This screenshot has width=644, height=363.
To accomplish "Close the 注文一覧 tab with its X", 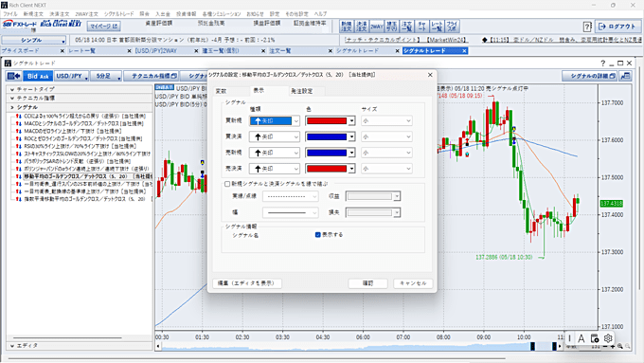I will (x=331, y=51).
